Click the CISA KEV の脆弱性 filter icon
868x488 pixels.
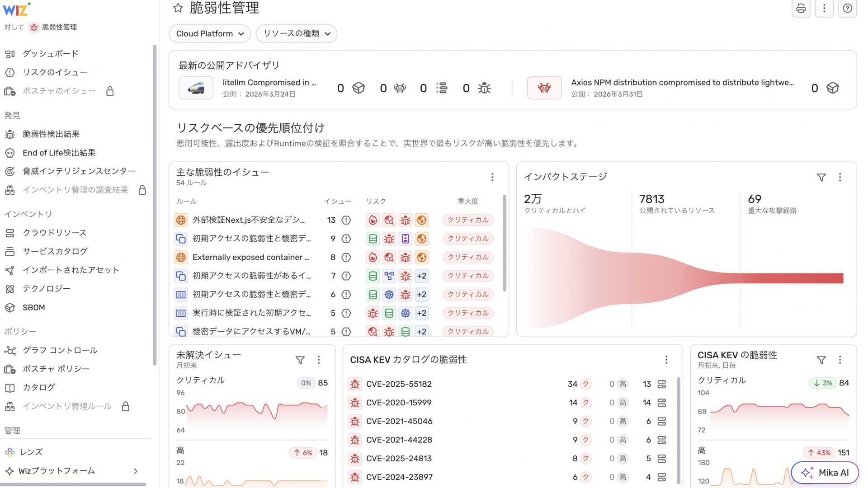821,360
